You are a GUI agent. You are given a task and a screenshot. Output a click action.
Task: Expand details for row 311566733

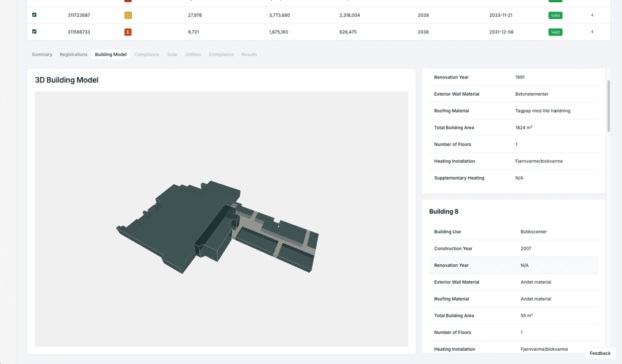click(592, 32)
